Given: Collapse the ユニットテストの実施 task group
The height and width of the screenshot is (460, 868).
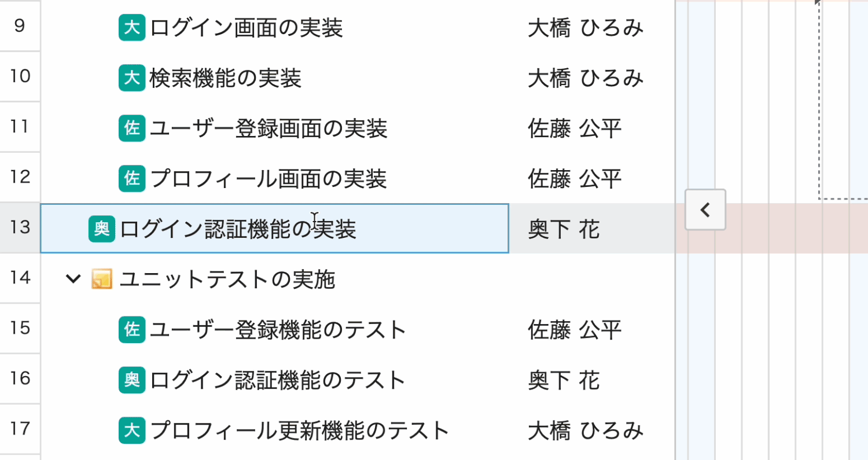Looking at the screenshot, I should pos(73,279).
